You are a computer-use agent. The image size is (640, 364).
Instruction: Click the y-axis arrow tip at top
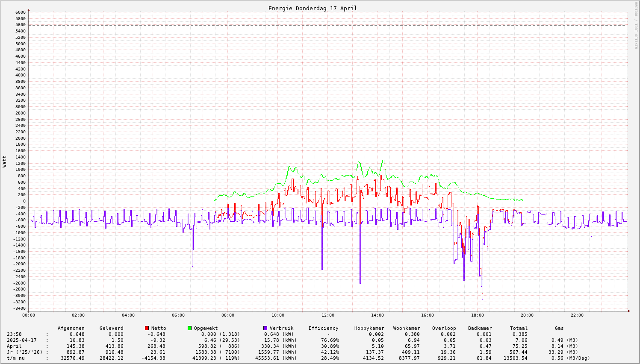click(x=29, y=10)
